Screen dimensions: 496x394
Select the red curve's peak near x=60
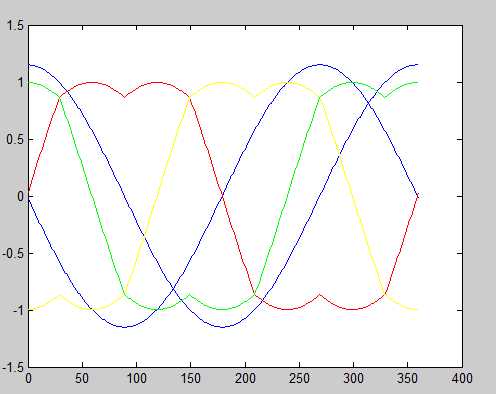pyautogui.click(x=93, y=82)
